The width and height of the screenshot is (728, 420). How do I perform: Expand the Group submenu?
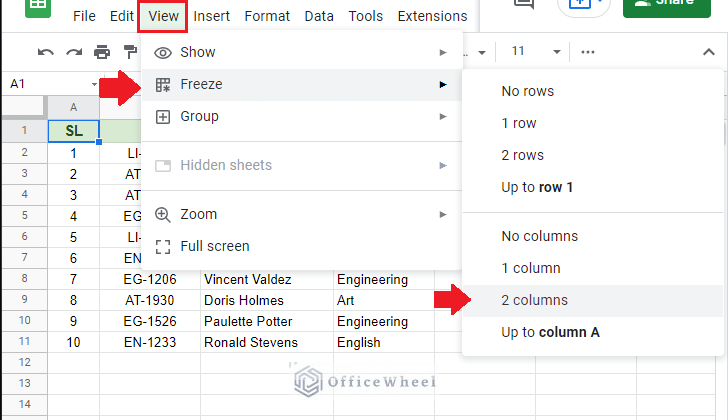[x=301, y=116]
